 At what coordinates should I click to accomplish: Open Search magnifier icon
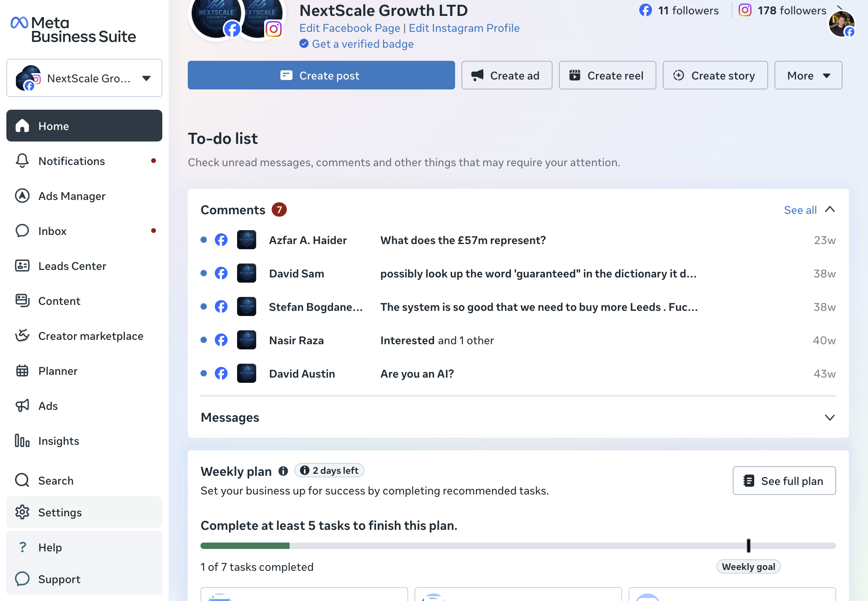click(x=22, y=481)
